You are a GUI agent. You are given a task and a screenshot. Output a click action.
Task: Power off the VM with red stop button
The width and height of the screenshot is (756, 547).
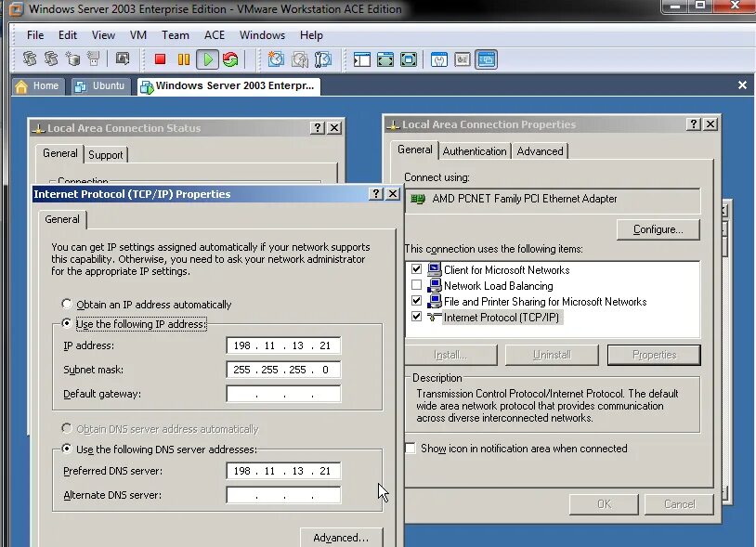tap(160, 59)
